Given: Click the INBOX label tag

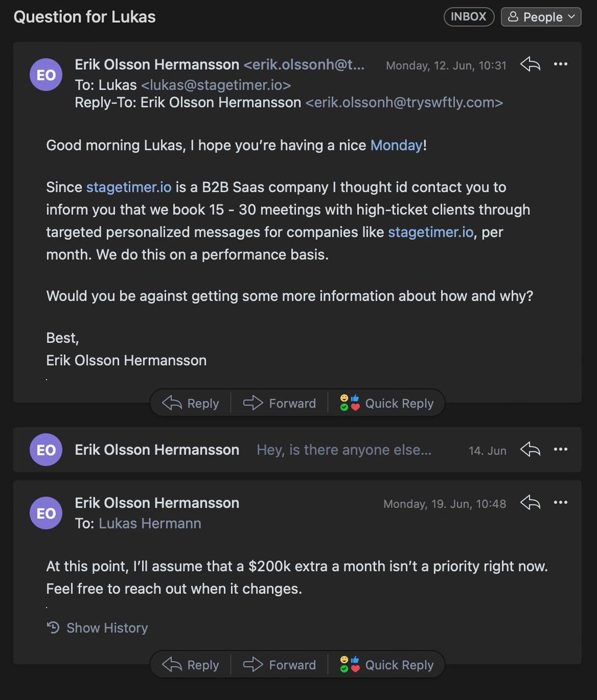Looking at the screenshot, I should click(x=469, y=17).
